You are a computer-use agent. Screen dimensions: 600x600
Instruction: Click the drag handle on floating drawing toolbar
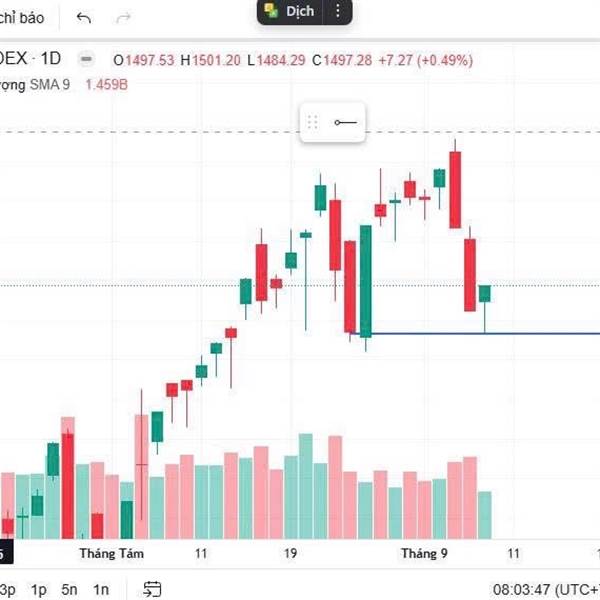tap(312, 122)
